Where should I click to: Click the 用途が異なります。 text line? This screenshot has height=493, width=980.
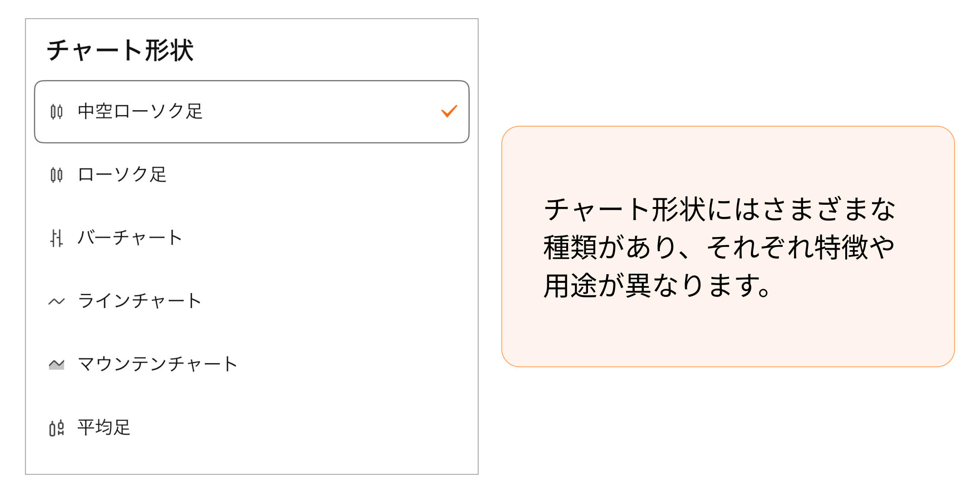point(657,286)
